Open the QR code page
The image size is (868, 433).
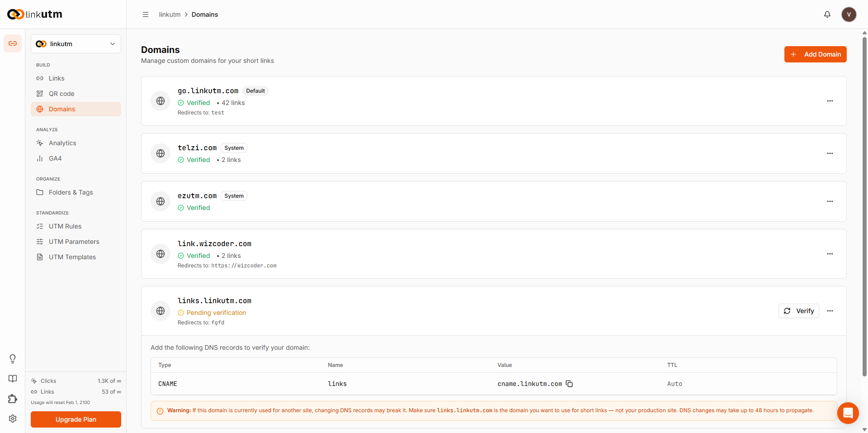[76, 94]
